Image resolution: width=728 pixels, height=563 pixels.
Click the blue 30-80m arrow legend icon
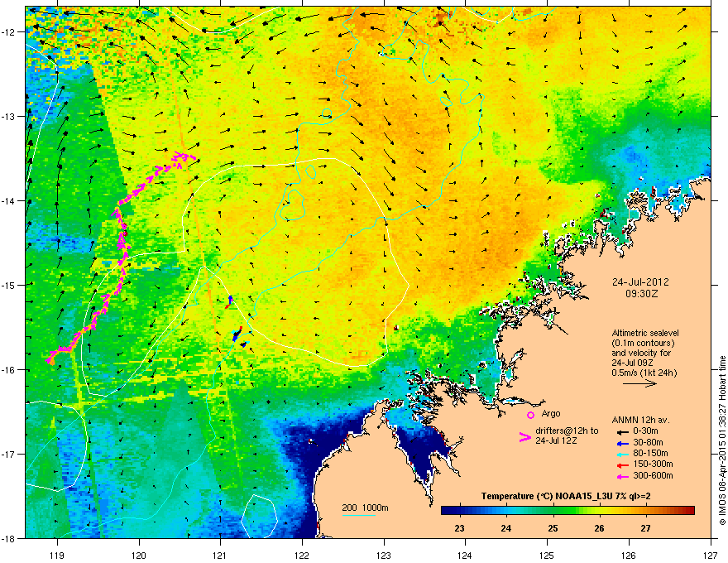621,443
